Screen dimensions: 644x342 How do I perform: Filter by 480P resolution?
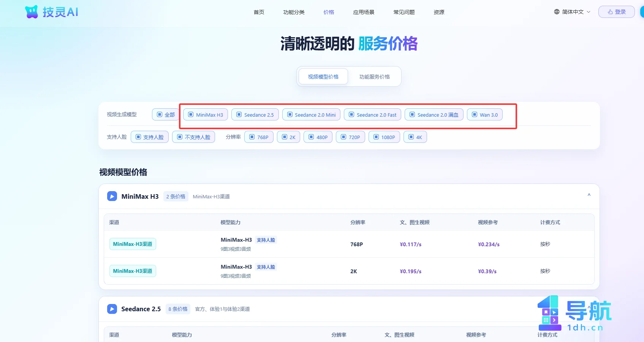point(318,137)
